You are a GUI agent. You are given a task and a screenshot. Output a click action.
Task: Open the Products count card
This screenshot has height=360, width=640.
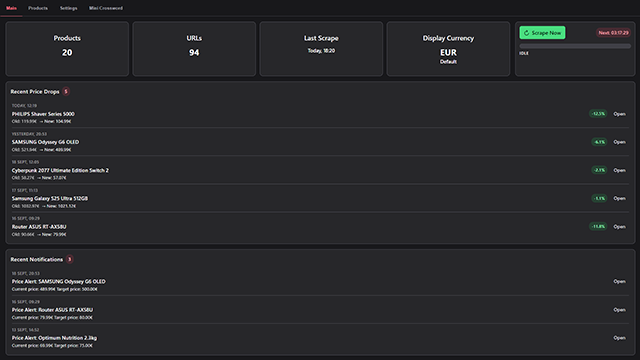[x=67, y=49]
